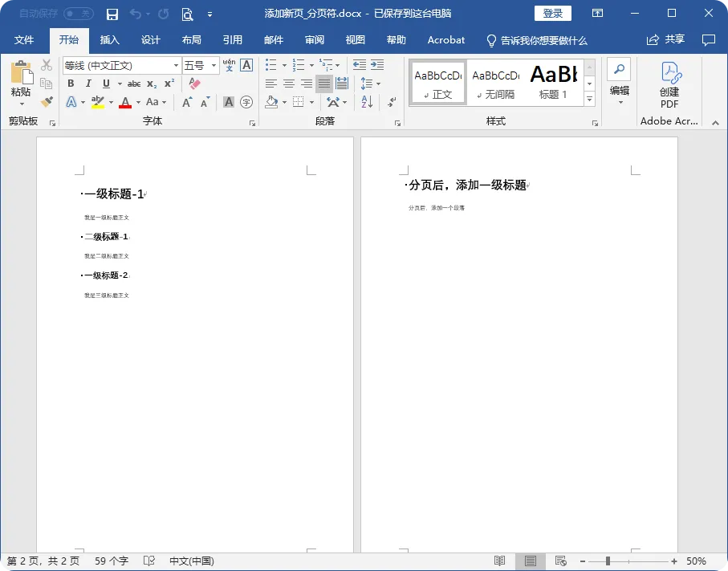Screen dimensions: 728x571
Task: Switch to the 设计 Design tab
Action: 150,40
